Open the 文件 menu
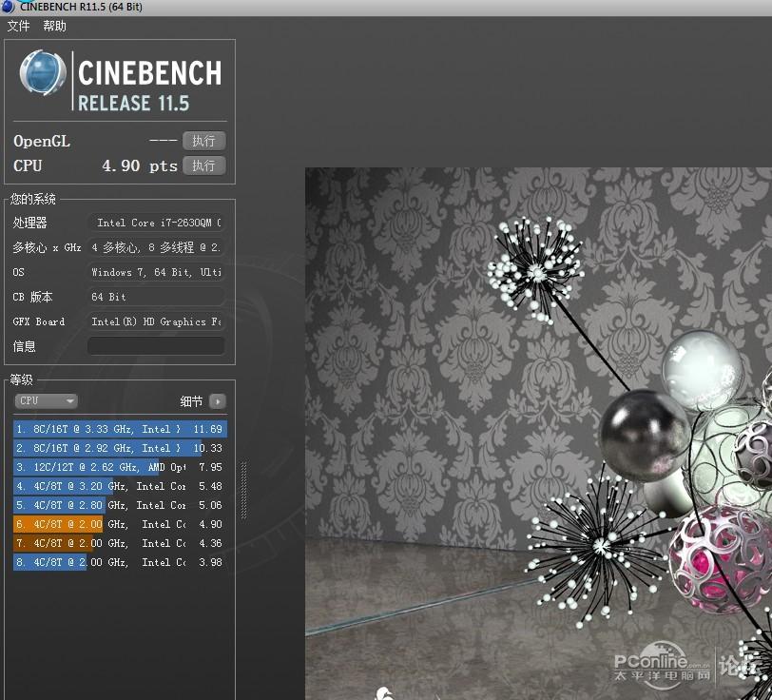This screenshot has width=772, height=700. 18,26
